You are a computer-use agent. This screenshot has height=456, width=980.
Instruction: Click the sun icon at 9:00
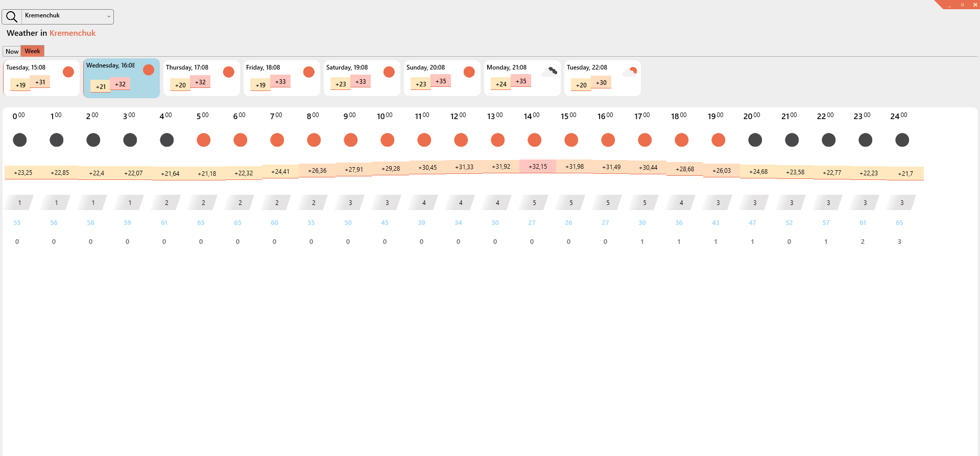tap(351, 140)
